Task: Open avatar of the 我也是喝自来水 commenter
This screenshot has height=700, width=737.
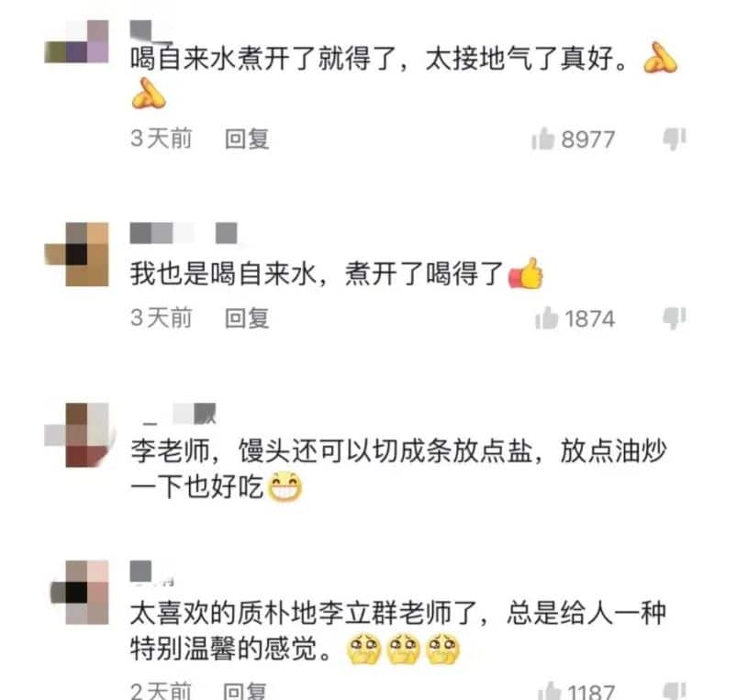Action: point(76,254)
